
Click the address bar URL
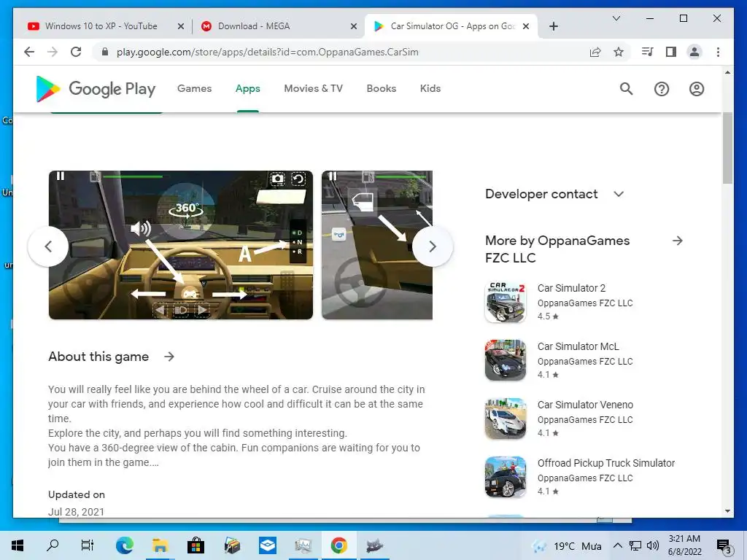pyautogui.click(x=267, y=52)
